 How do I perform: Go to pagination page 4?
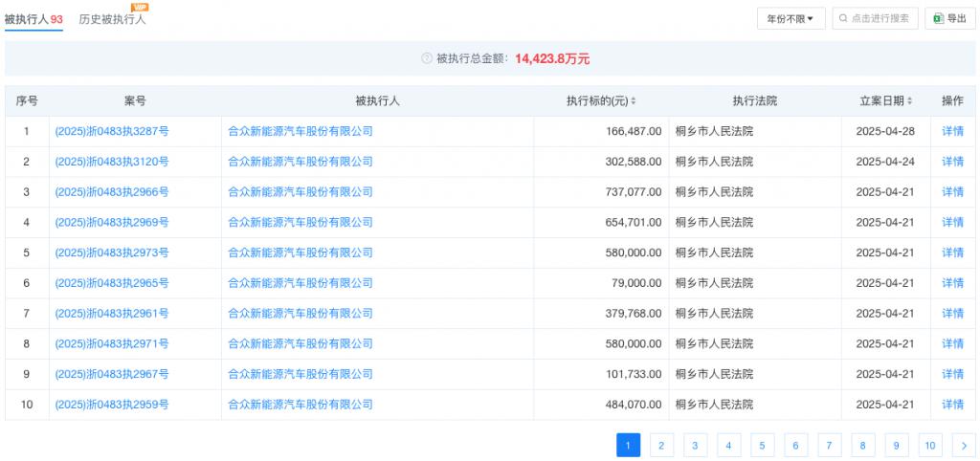click(728, 446)
